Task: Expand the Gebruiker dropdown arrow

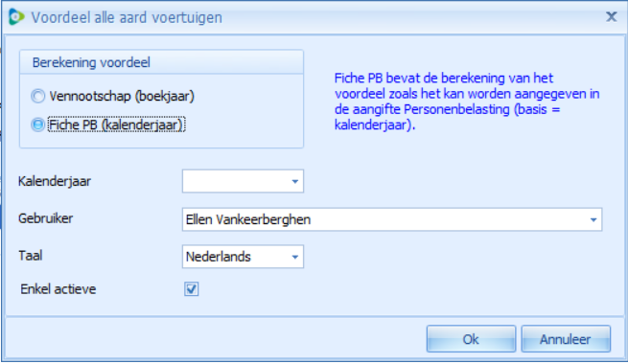Action: [593, 219]
